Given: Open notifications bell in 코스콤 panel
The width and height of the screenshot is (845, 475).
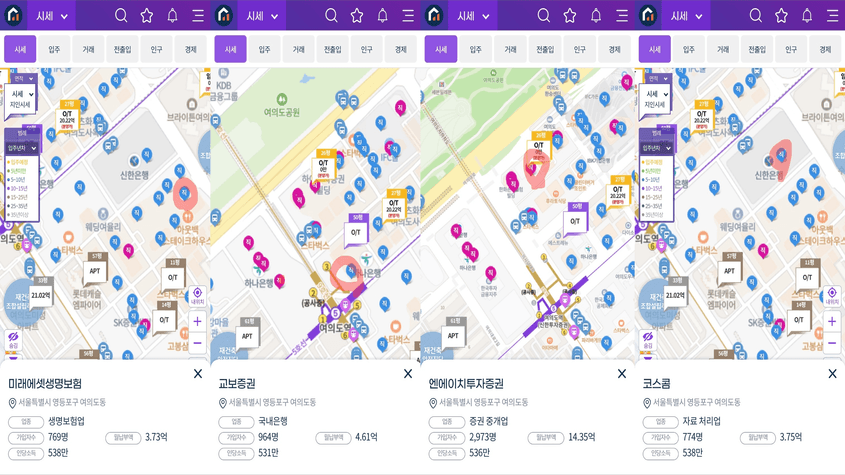Looking at the screenshot, I should pos(807,16).
